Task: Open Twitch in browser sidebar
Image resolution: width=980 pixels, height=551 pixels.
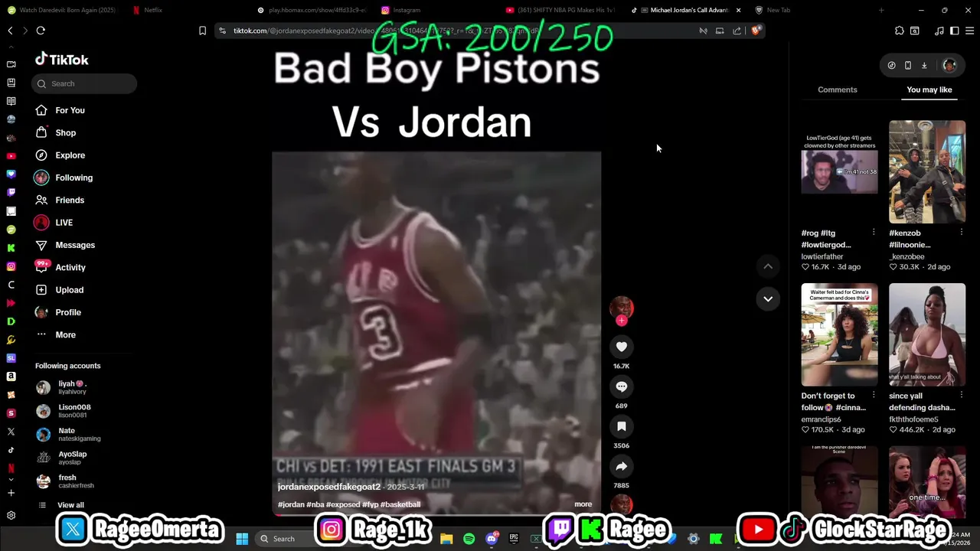Action: point(11,193)
